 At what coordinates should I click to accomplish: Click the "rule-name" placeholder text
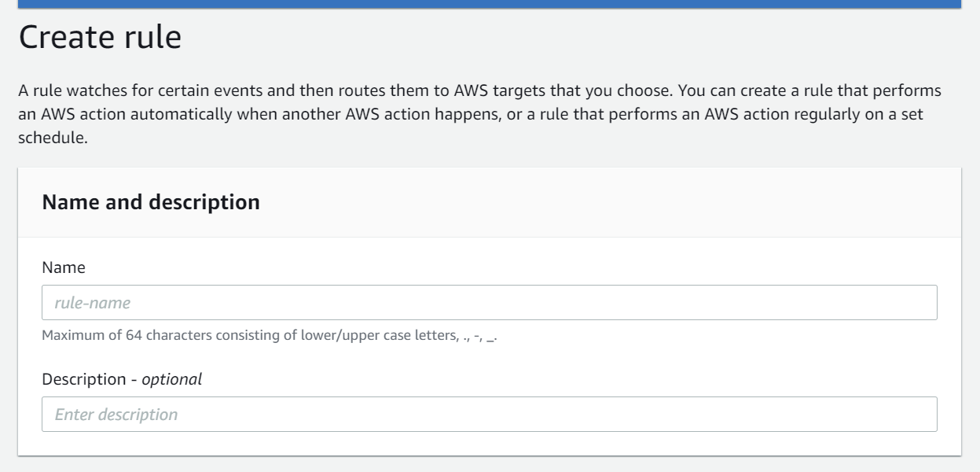coord(92,303)
